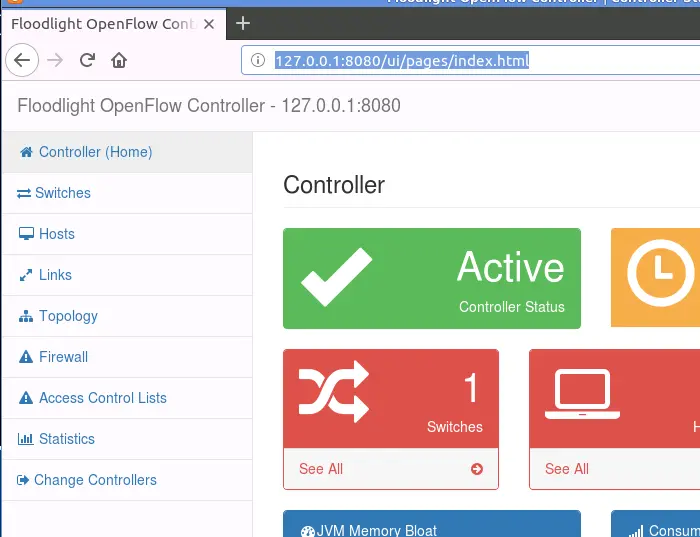
Task: Click the browser forward arrow button
Action: (x=55, y=60)
